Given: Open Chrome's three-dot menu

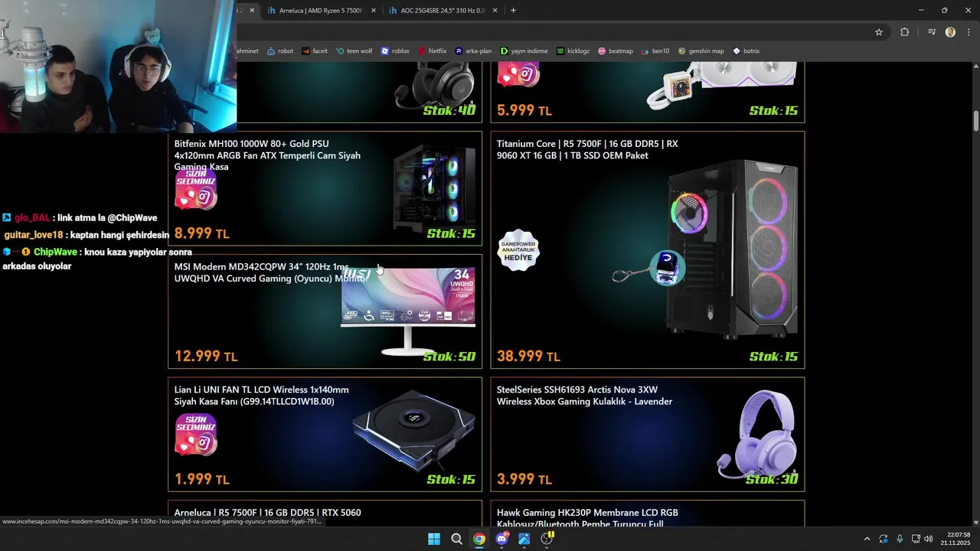Looking at the screenshot, I should [x=969, y=32].
